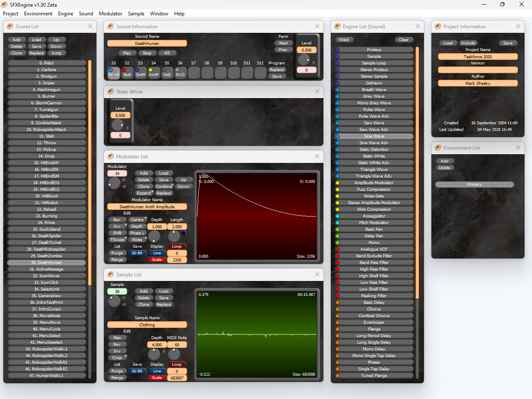532x399 pixels.
Task: Open the Engine menu
Action: [x=65, y=13]
